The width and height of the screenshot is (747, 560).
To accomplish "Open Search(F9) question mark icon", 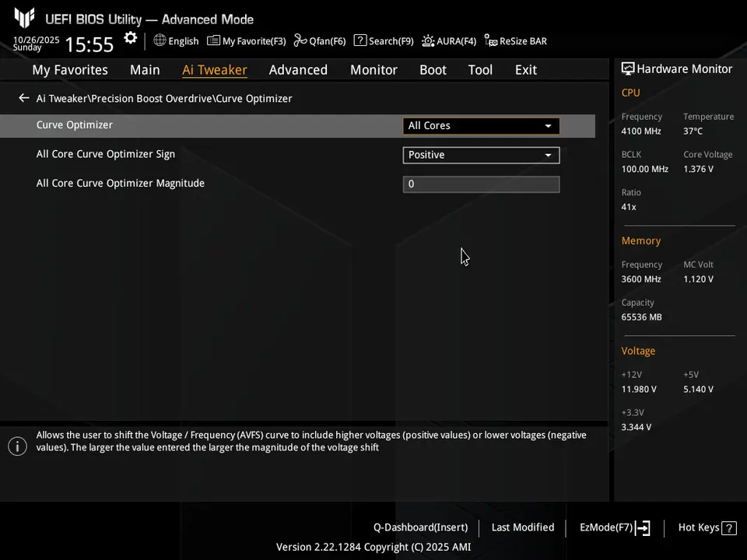I will click(360, 40).
